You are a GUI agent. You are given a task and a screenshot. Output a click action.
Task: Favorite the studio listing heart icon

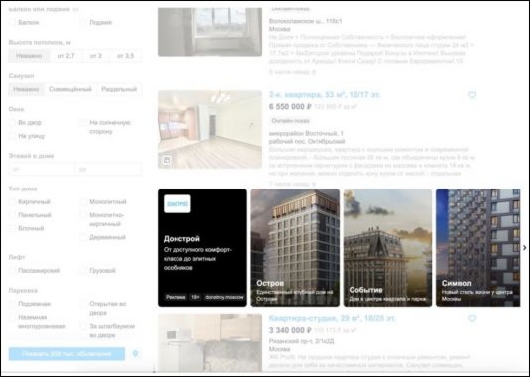click(472, 319)
